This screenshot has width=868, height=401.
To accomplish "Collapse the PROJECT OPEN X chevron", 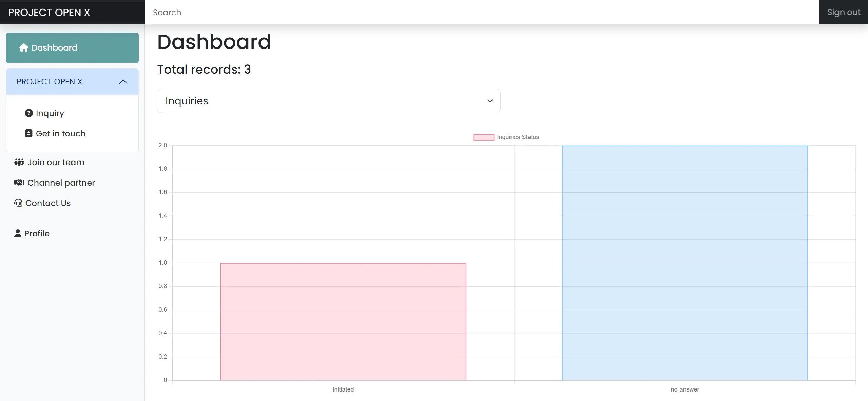I will (123, 82).
